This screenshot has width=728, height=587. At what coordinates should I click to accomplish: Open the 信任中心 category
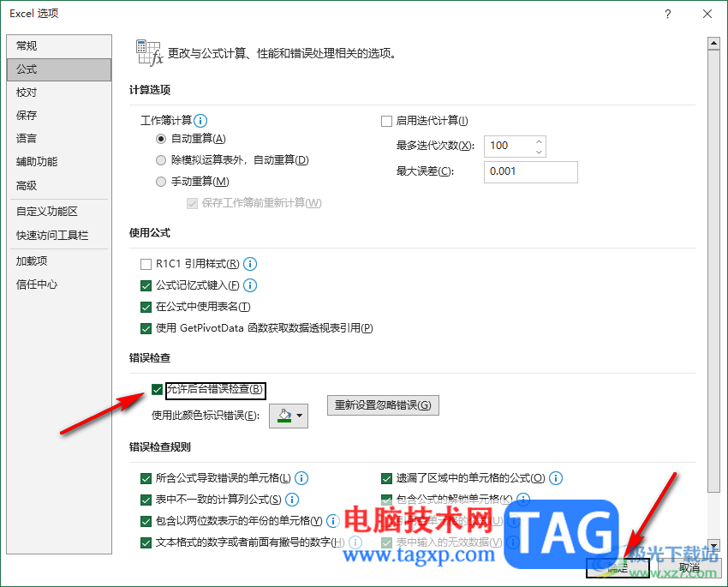[x=59, y=285]
